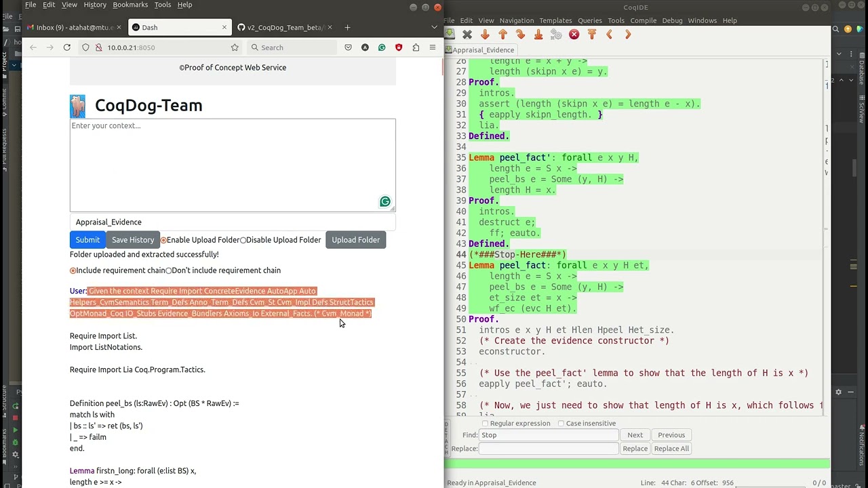Screen dimensions: 868x488
Task: Switch to Inbox Gmail tab
Action: (74, 27)
